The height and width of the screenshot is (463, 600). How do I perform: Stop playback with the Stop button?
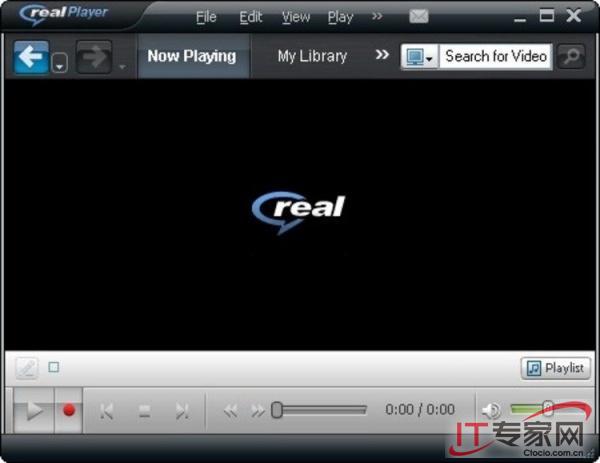tap(144, 411)
